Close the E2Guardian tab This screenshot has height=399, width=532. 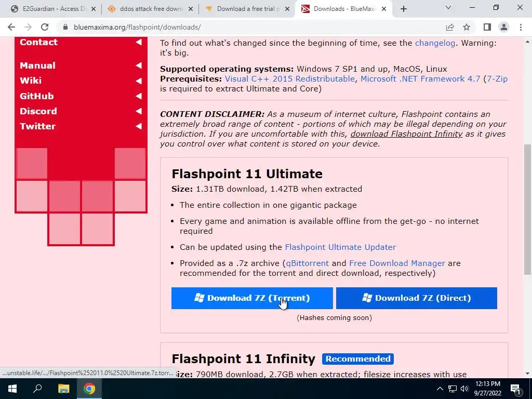point(94,9)
